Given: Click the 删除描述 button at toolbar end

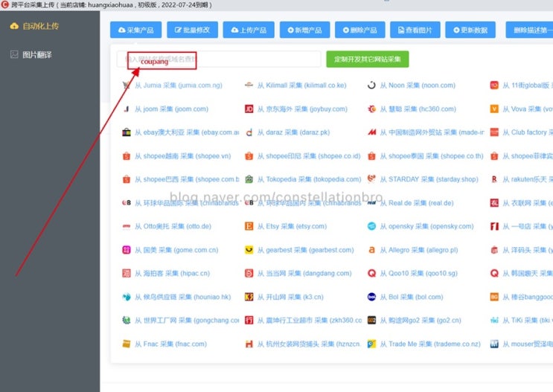Looking at the screenshot, I should coord(529,30).
